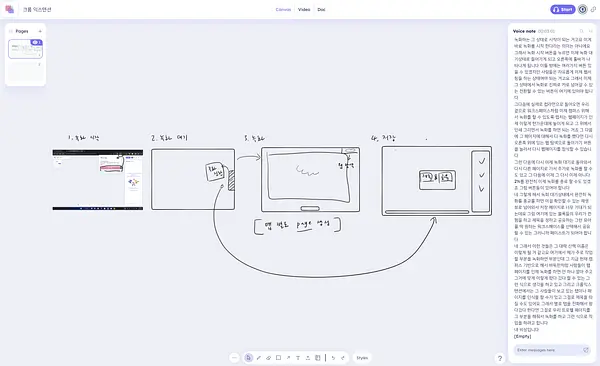The image size is (600, 366).
Task: Click the record indicator next to Start
Action: coord(582,9)
